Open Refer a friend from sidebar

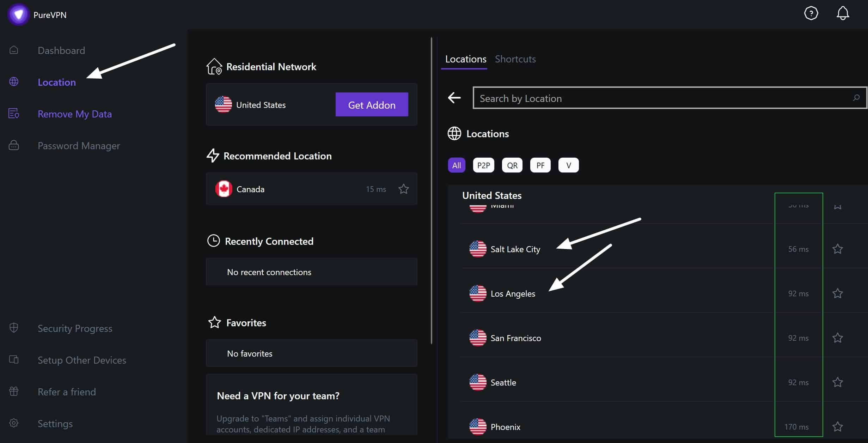[x=67, y=392]
